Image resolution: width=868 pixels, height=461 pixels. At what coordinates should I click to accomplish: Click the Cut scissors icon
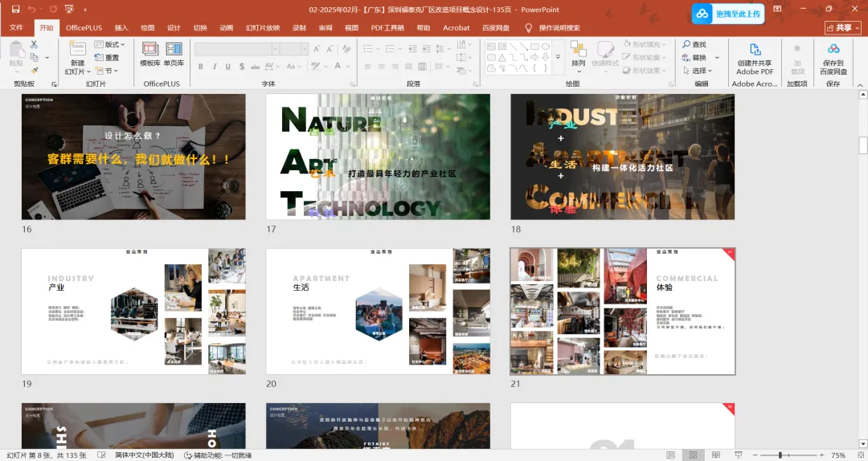34,44
